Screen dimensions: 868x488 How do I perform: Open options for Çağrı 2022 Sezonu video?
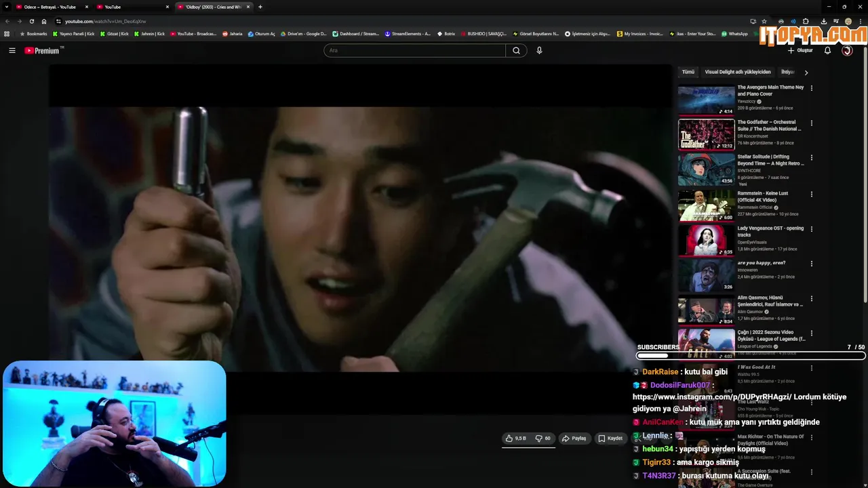[x=811, y=333]
